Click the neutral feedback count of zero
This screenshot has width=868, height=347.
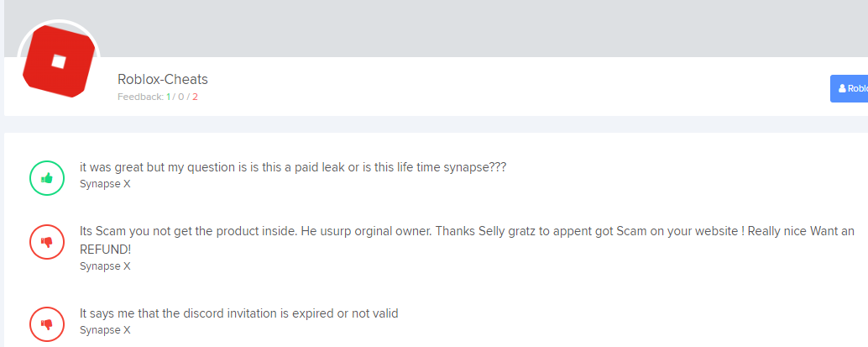pos(180,97)
